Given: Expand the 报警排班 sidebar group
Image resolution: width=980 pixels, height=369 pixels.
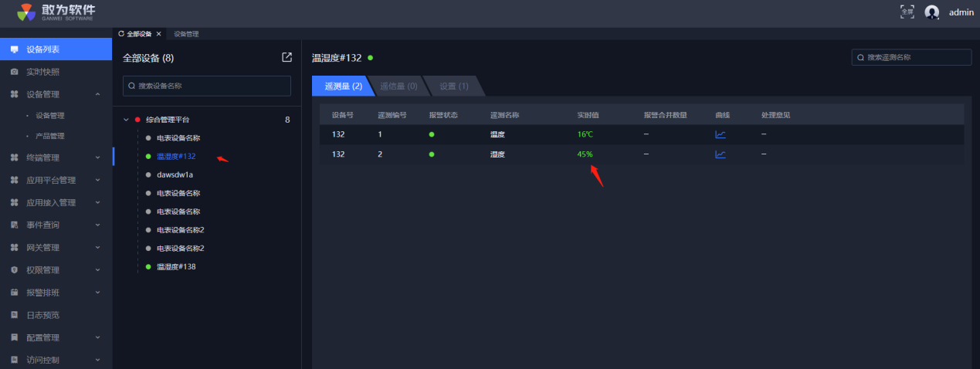Looking at the screenshot, I should pos(97,293).
